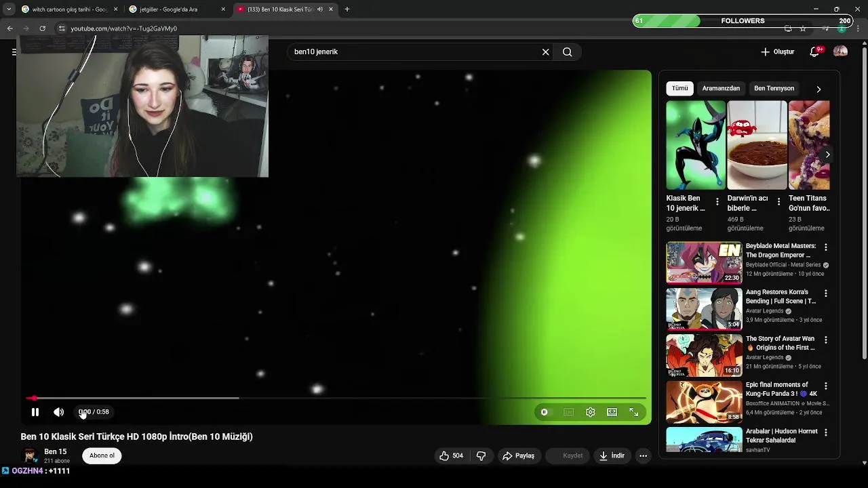The height and width of the screenshot is (488, 868).
Task: Seek on the red video progress bar
Action: point(336,398)
